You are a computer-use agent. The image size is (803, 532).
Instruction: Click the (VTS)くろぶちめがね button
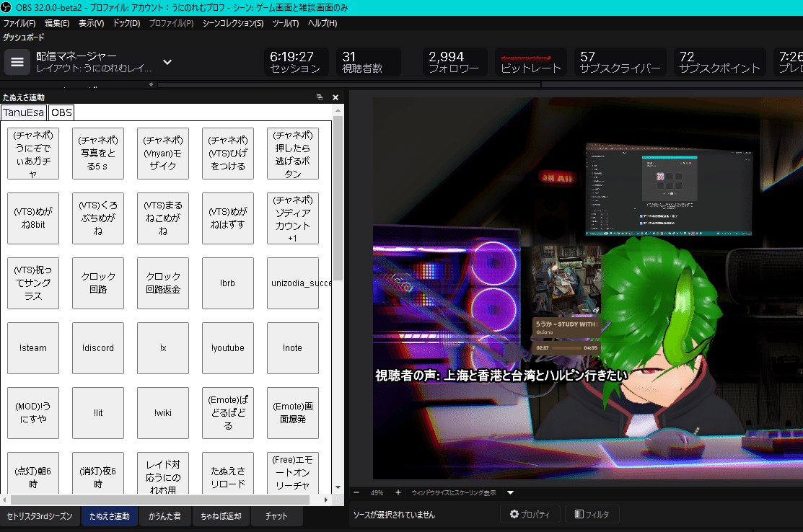click(98, 218)
